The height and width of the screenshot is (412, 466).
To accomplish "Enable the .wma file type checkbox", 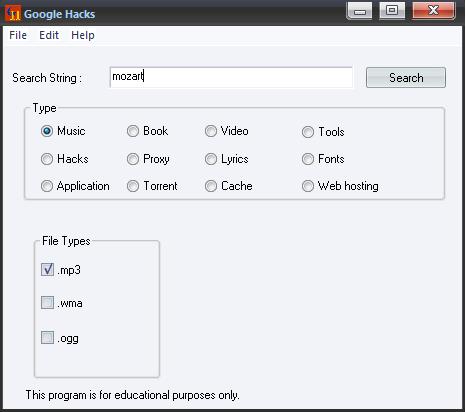I will pos(47,303).
